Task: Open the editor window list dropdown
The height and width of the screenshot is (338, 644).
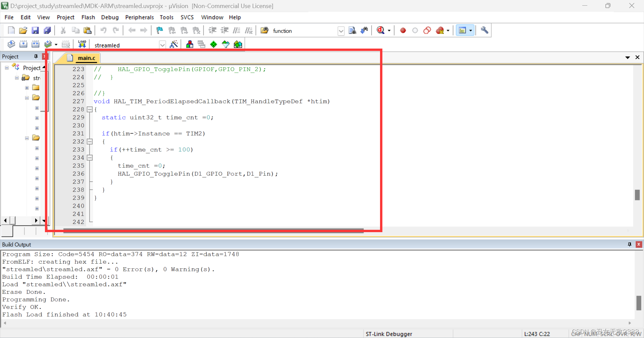Action: click(627, 57)
